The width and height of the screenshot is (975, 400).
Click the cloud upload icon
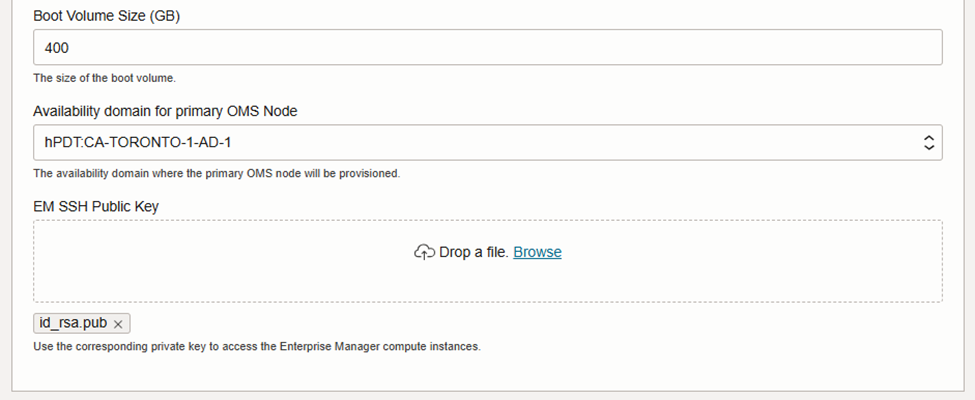pos(424,252)
